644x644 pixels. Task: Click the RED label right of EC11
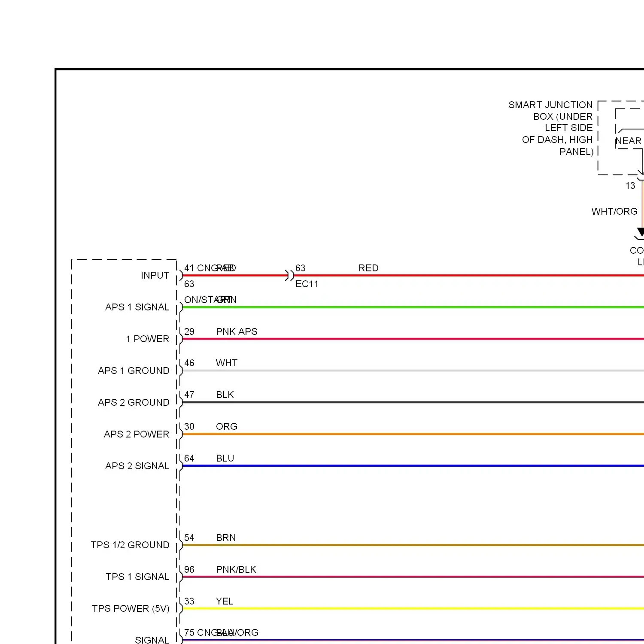pyautogui.click(x=368, y=268)
